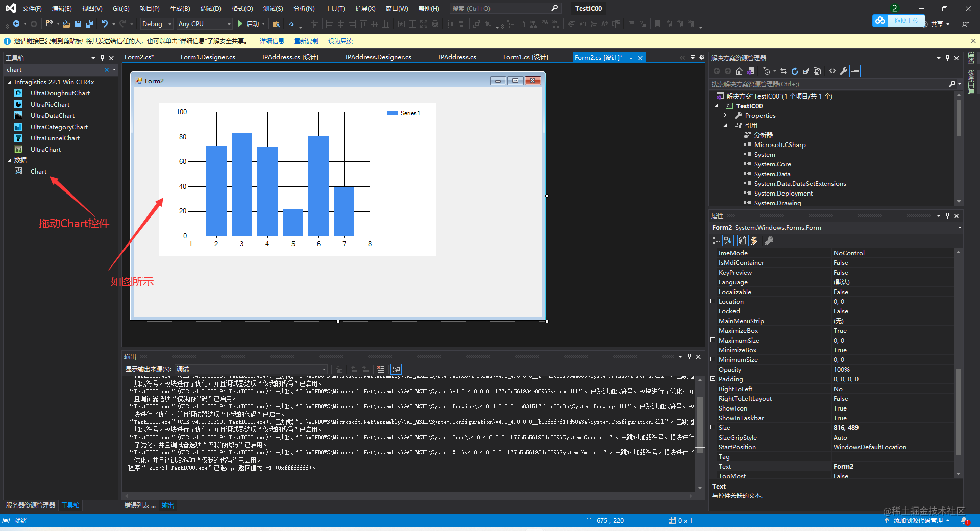This screenshot has width=980, height=531.
Task: Switch to the 错误列表 tab
Action: 140,505
